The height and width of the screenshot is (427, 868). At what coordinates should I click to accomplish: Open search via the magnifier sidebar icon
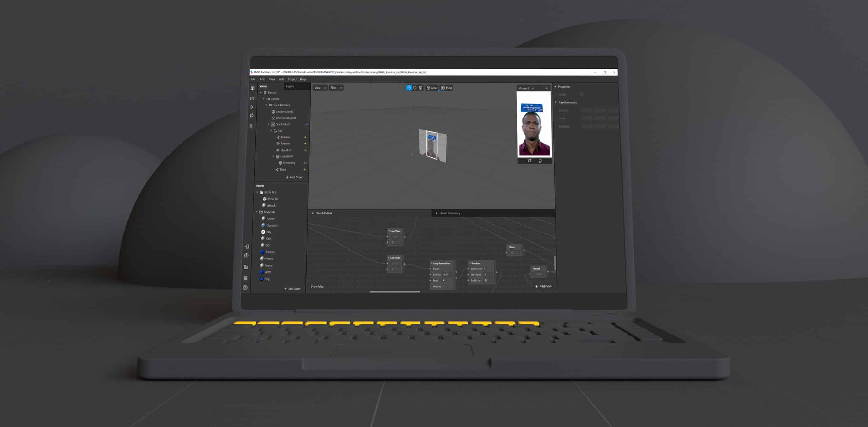(x=251, y=126)
